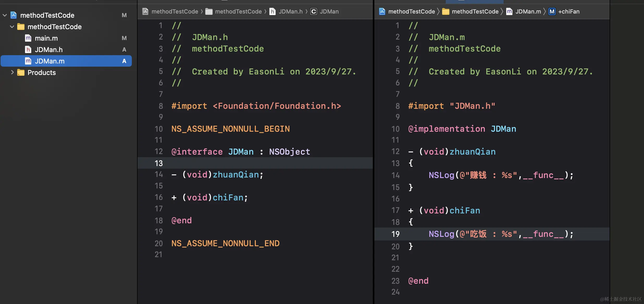
Task: Click @end in JDMan.h
Action: point(182,220)
